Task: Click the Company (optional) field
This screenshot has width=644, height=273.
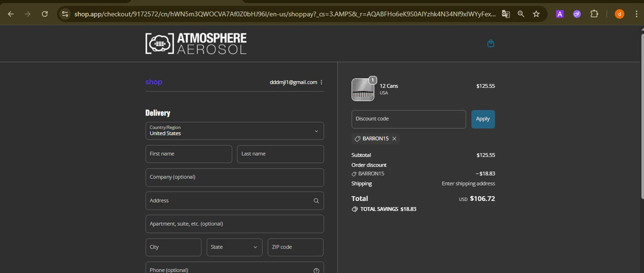Action: (235, 177)
